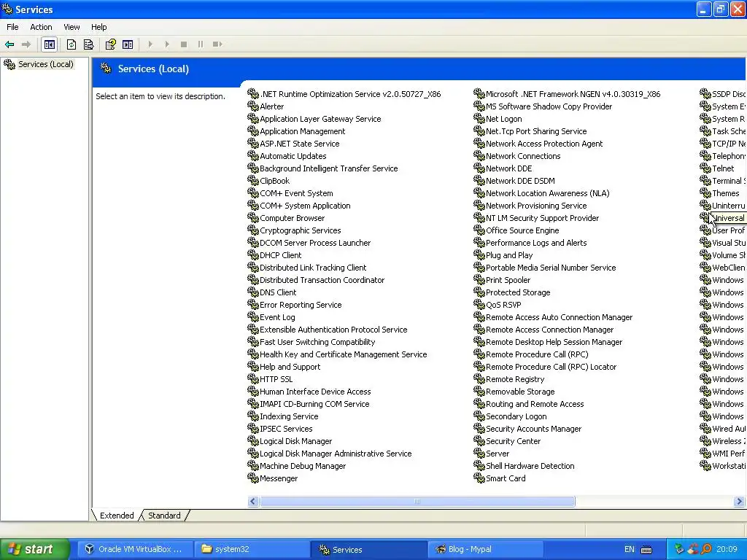Switch to the Standard tab
747x560 pixels.
coord(164,516)
